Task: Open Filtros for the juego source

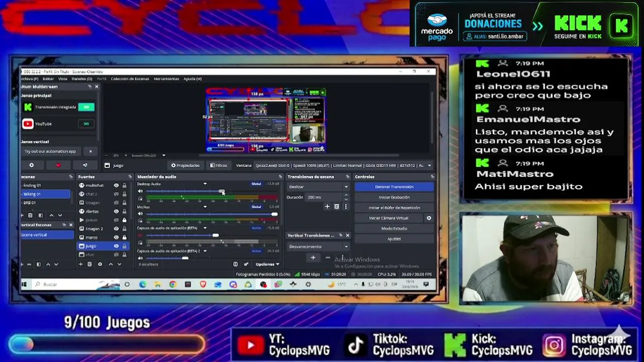Action: pos(218,165)
